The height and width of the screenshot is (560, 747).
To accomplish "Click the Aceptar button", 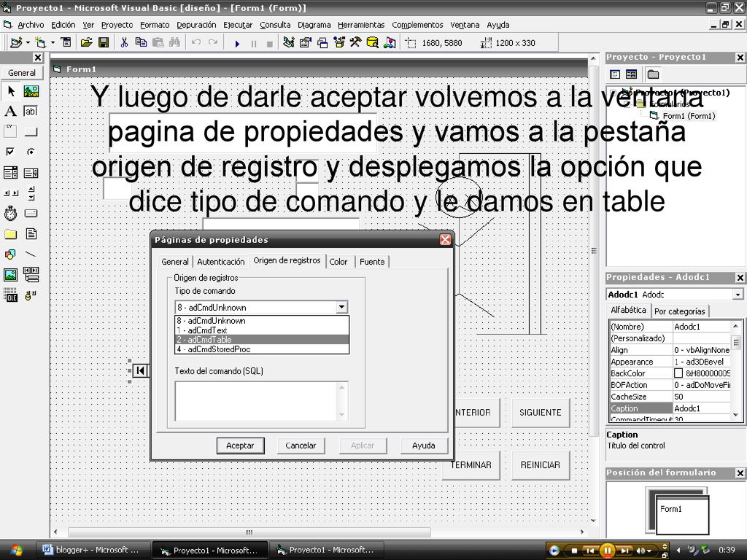I will pyautogui.click(x=240, y=446).
